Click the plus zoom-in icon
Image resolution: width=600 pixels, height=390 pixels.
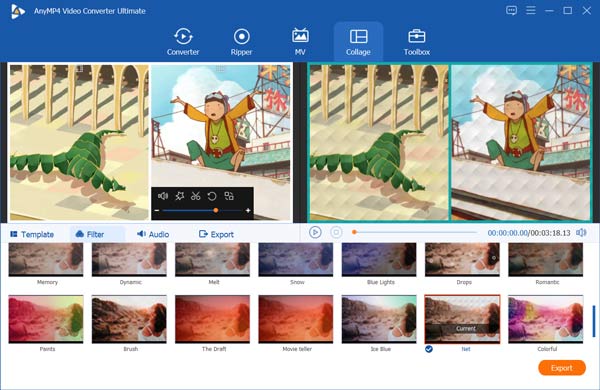pyautogui.click(x=248, y=211)
